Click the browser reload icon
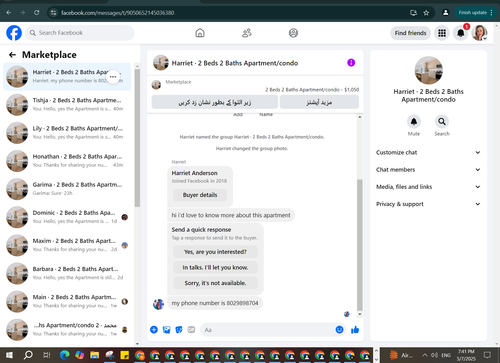 click(x=37, y=13)
